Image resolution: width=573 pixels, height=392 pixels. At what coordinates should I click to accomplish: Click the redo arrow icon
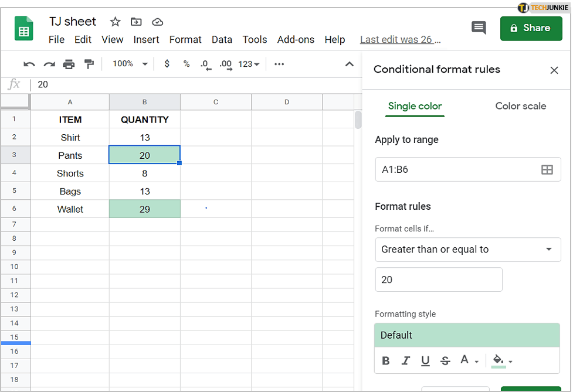click(x=49, y=64)
